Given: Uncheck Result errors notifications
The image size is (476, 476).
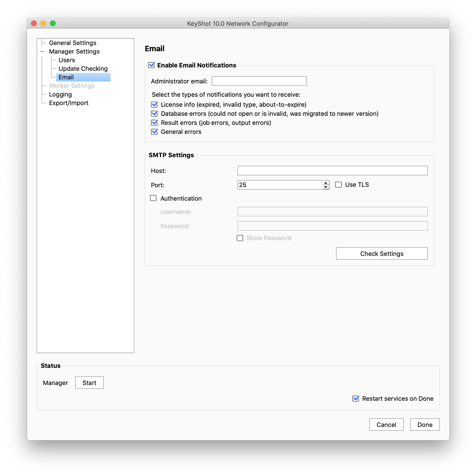Looking at the screenshot, I should pyautogui.click(x=154, y=123).
